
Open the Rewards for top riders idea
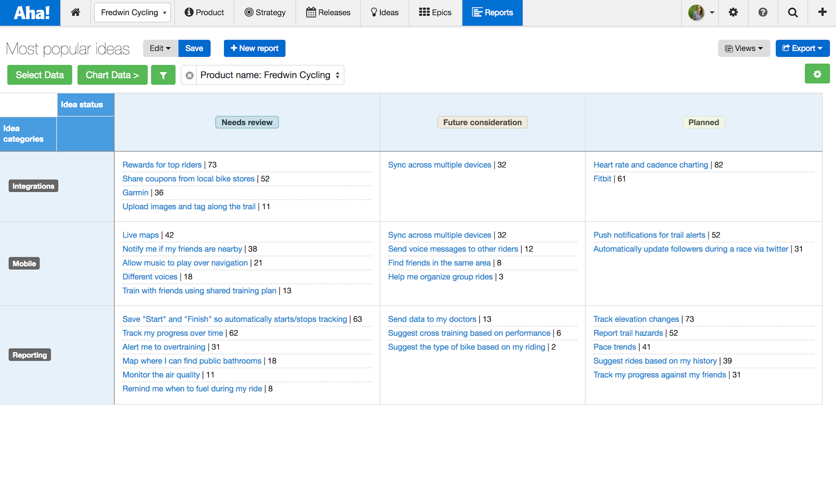click(162, 165)
